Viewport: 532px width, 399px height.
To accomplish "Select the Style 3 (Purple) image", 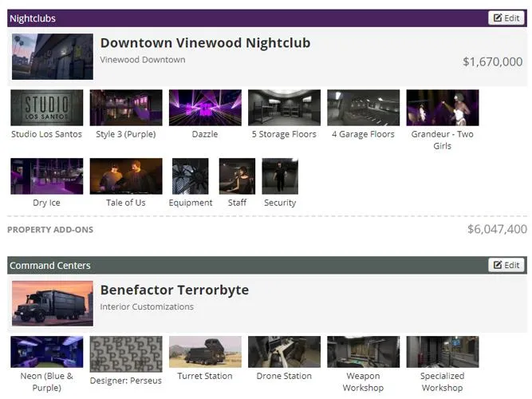I will [x=126, y=108].
